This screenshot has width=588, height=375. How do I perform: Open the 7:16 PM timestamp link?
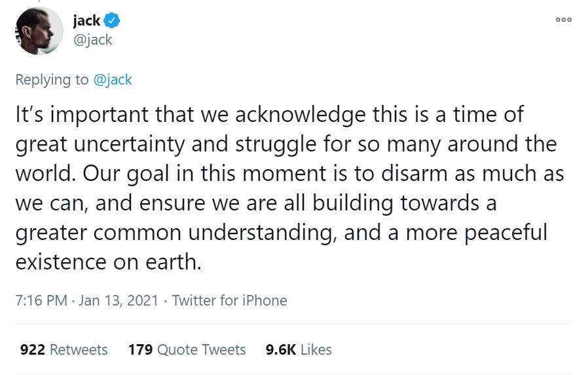tap(41, 300)
